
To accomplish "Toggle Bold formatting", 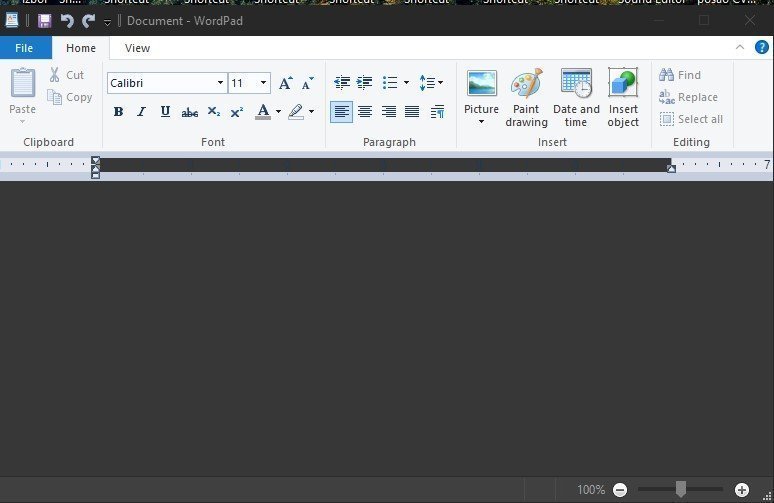I will (x=118, y=112).
